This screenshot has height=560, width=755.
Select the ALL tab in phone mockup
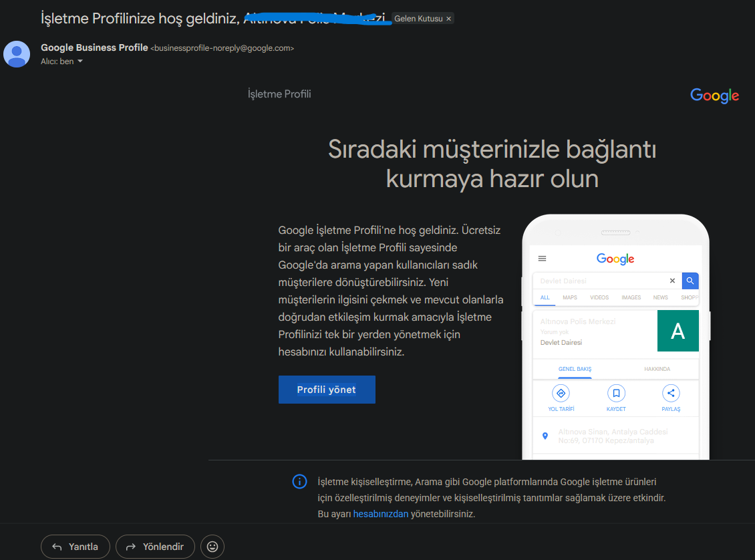[545, 297]
